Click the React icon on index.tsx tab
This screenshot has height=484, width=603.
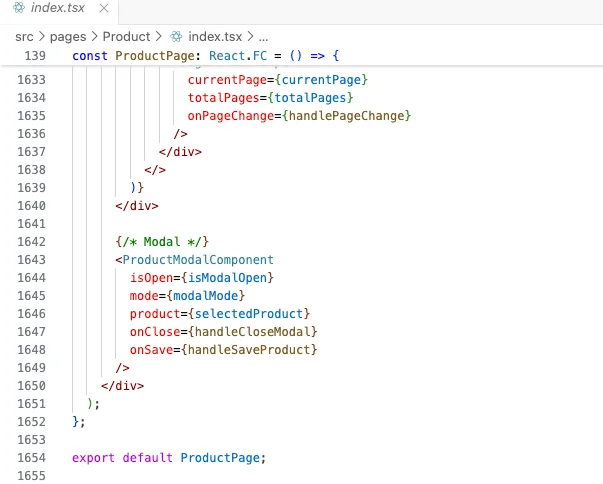[x=19, y=7]
